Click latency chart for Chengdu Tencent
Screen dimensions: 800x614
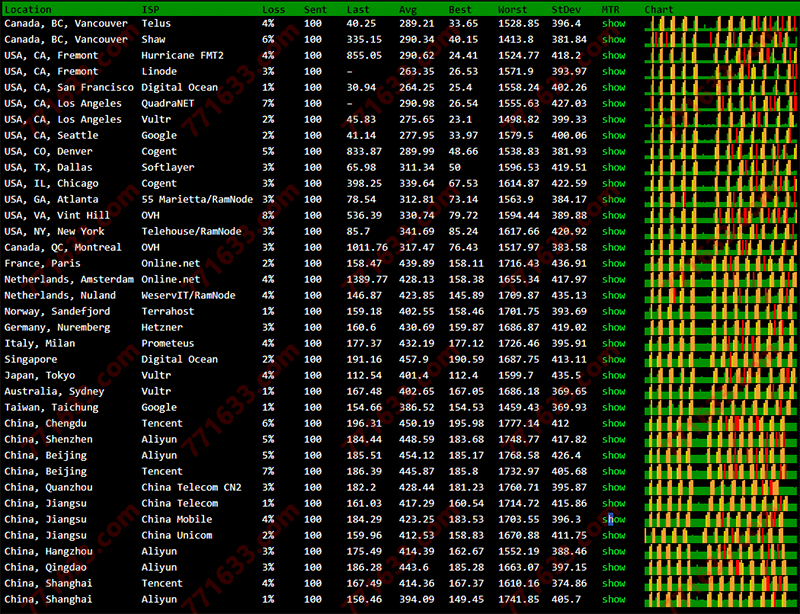coord(720,423)
